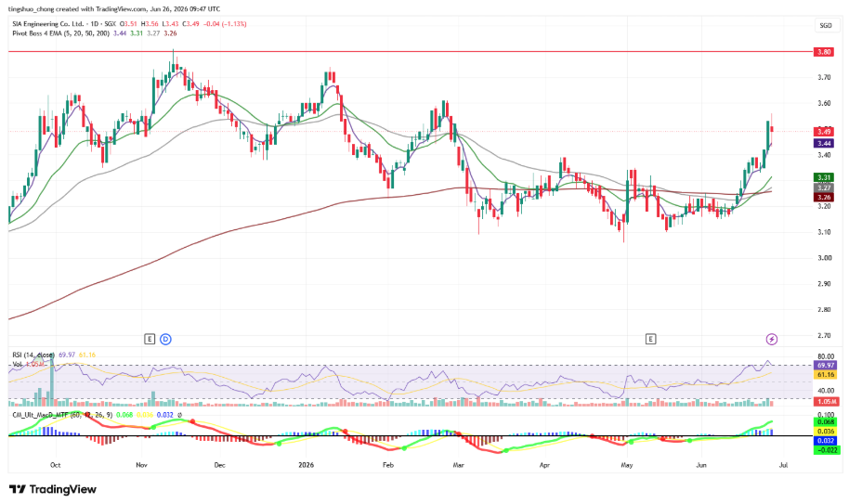The height and width of the screenshot is (504, 849).
Task: Click the purple 3.44 EMA axis label
Action: click(x=824, y=143)
